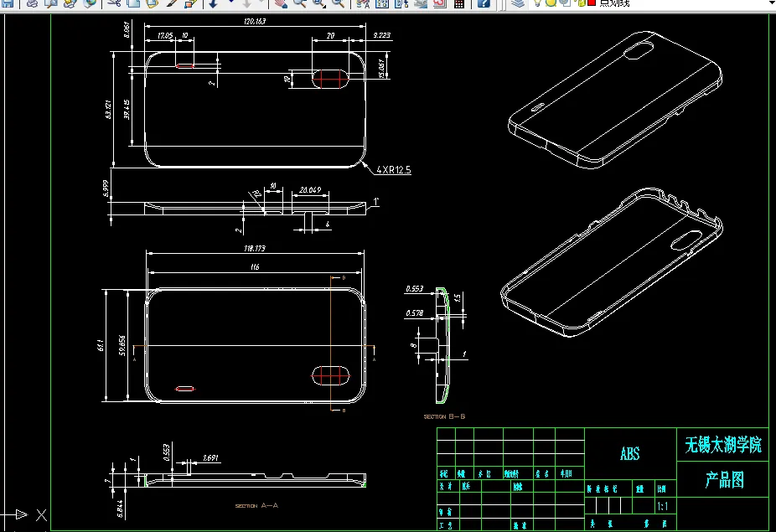
Task: Open the Sheet Set Manager icon
Action: click(x=421, y=4)
